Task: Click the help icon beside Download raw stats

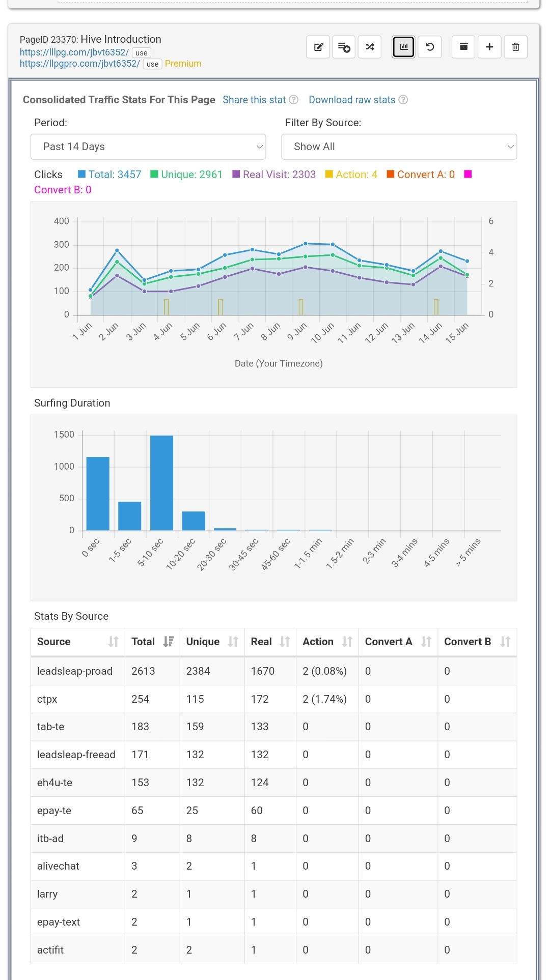Action: [x=403, y=100]
